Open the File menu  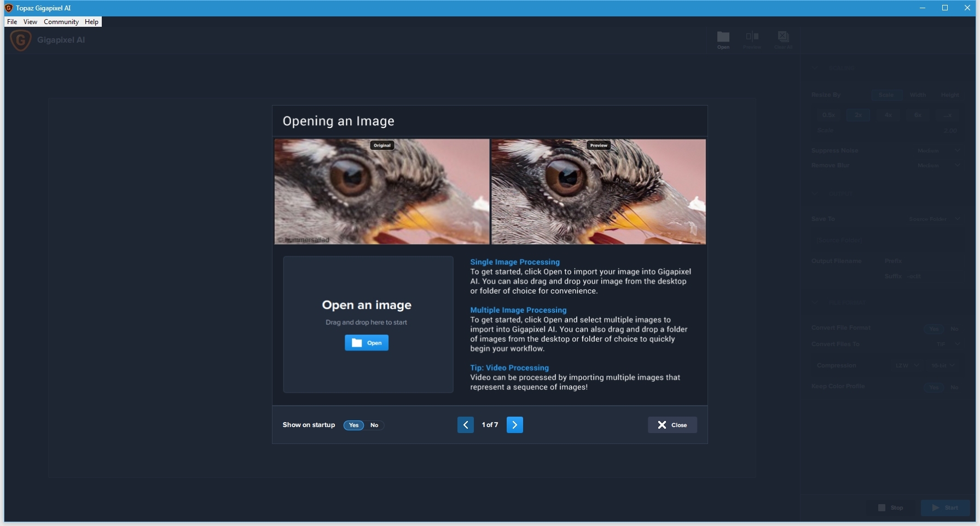(x=12, y=22)
